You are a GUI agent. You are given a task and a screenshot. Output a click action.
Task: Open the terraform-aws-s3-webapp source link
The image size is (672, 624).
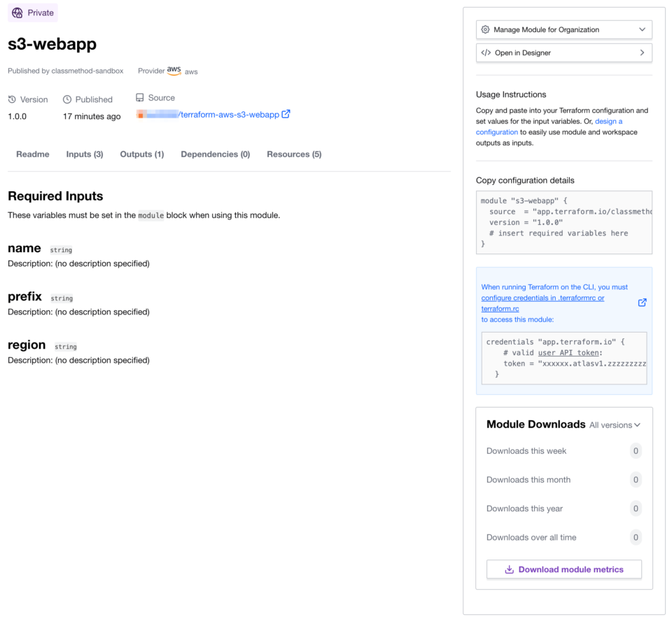coord(229,115)
